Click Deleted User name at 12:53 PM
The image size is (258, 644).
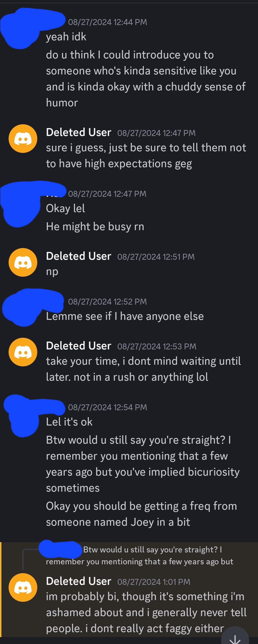click(x=79, y=346)
